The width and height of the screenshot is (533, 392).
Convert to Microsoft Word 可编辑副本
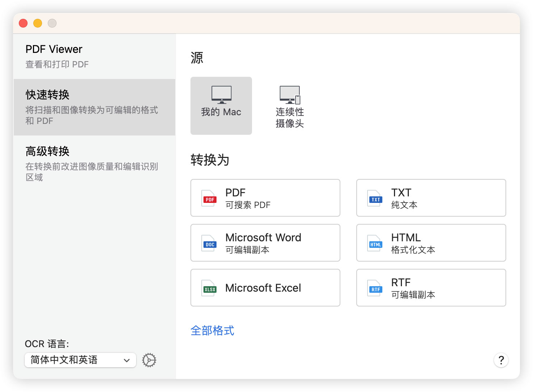click(265, 243)
